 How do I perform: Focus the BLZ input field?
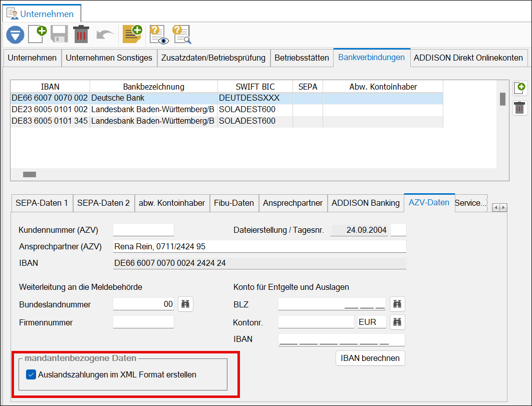(x=332, y=304)
